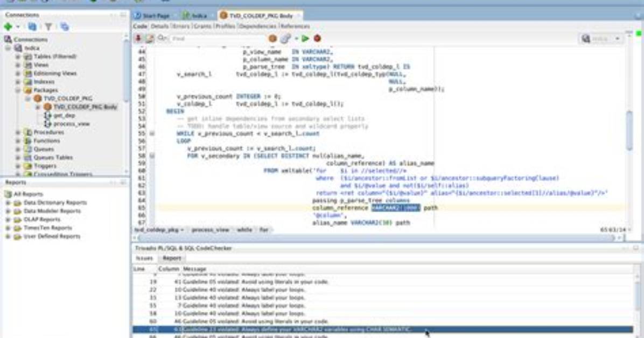Expand the Triggers node
The height and width of the screenshot is (338, 644).
18,166
